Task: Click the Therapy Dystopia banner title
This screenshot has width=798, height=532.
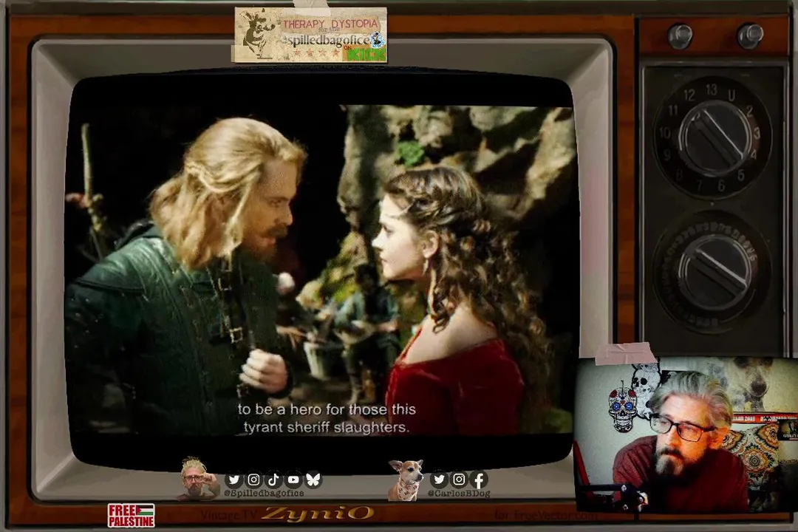Action: point(330,24)
